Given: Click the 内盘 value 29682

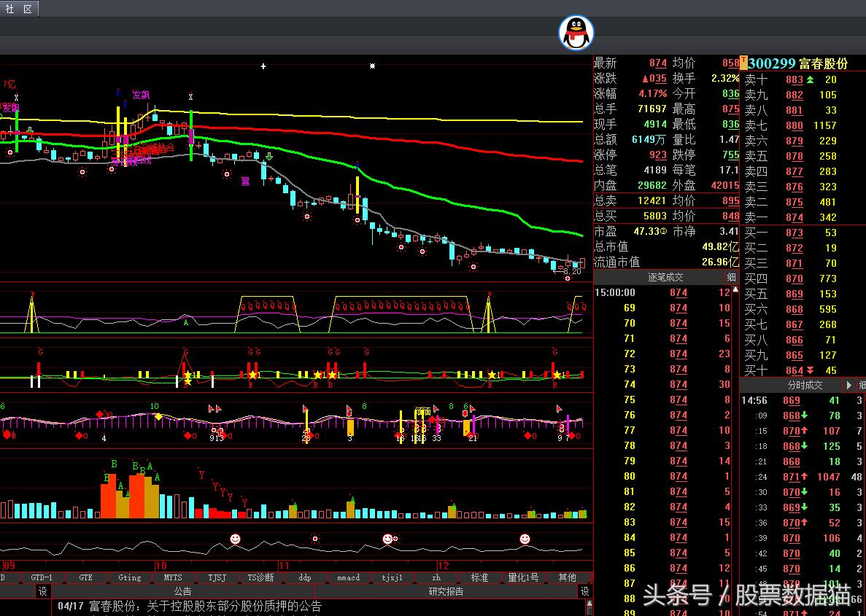Looking at the screenshot, I should coord(652,185).
